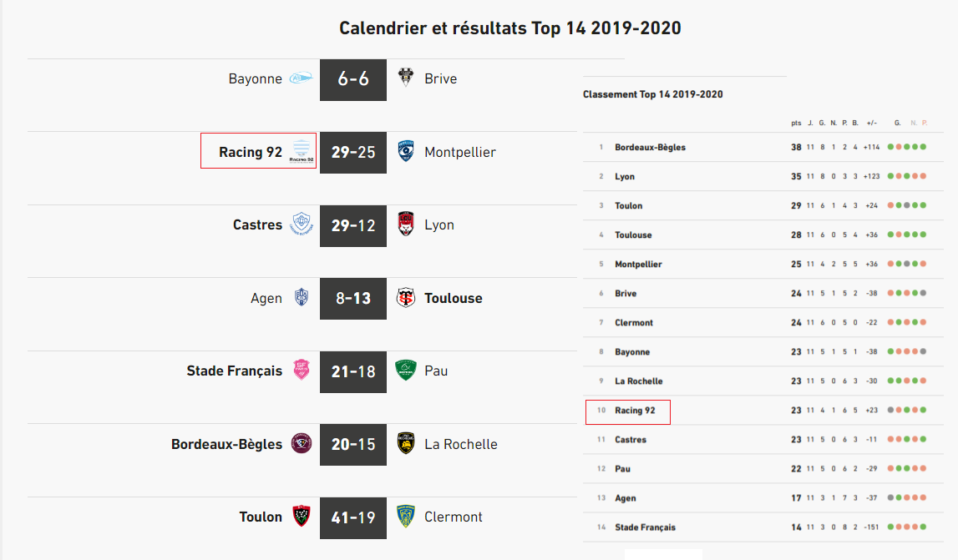
Task: Click the Brive club crest
Action: coord(406,78)
